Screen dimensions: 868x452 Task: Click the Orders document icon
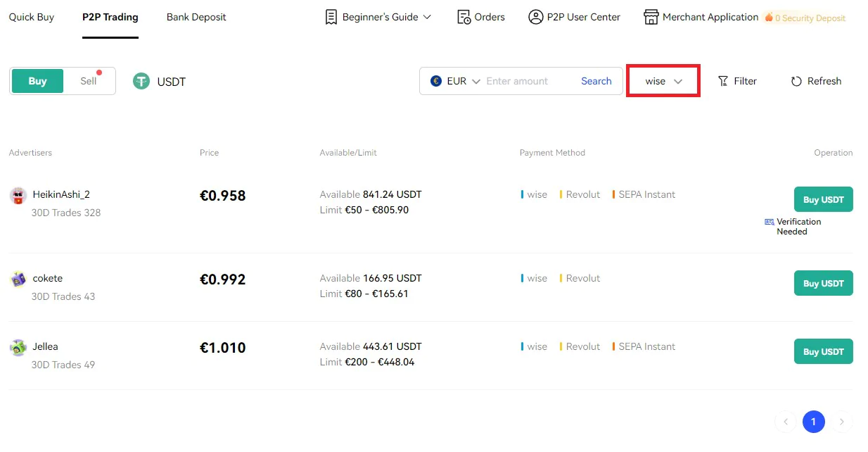tap(464, 17)
